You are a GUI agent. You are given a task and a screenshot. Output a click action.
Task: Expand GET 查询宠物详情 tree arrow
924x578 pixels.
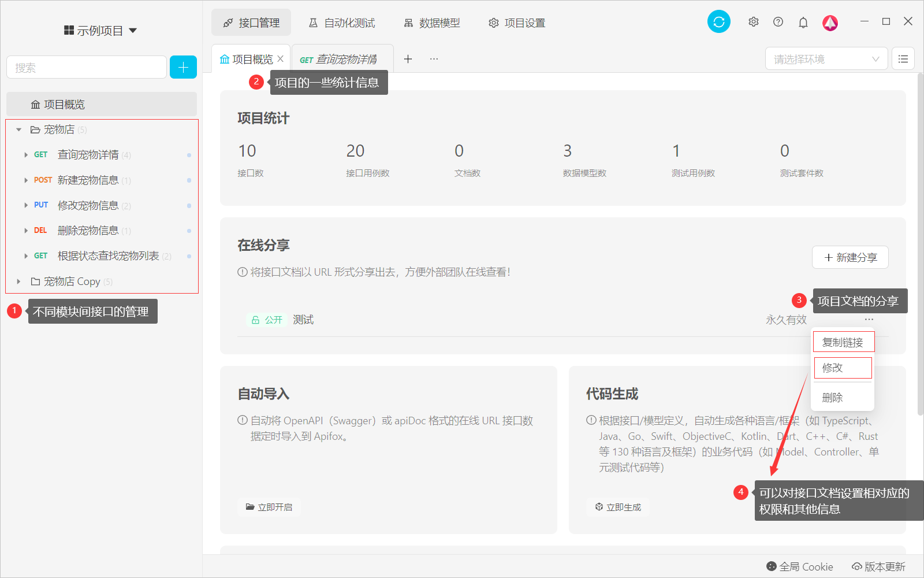(26, 155)
